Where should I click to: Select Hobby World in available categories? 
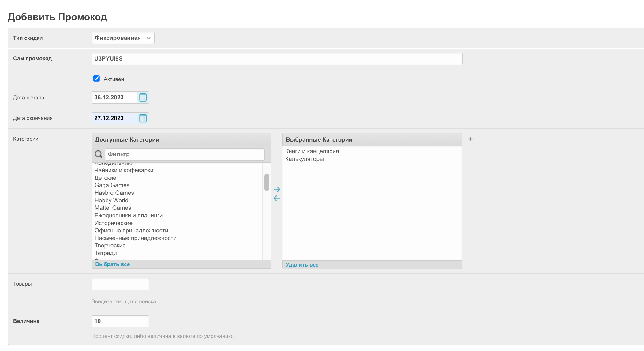(111, 201)
